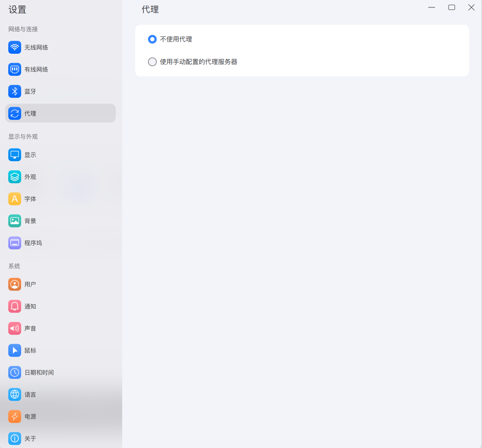Select the 代理 item in the sidebar
The height and width of the screenshot is (448, 482).
(x=60, y=113)
